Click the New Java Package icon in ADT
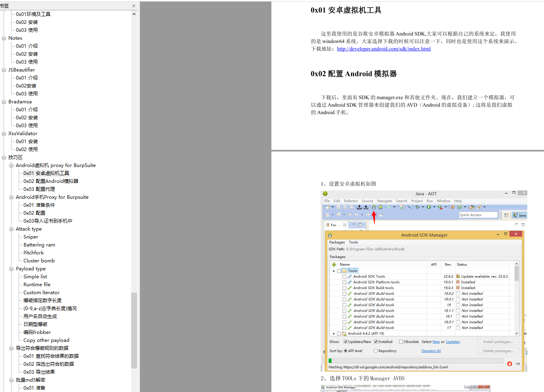The width and height of the screenshot is (544, 392). pyautogui.click(x=453, y=207)
